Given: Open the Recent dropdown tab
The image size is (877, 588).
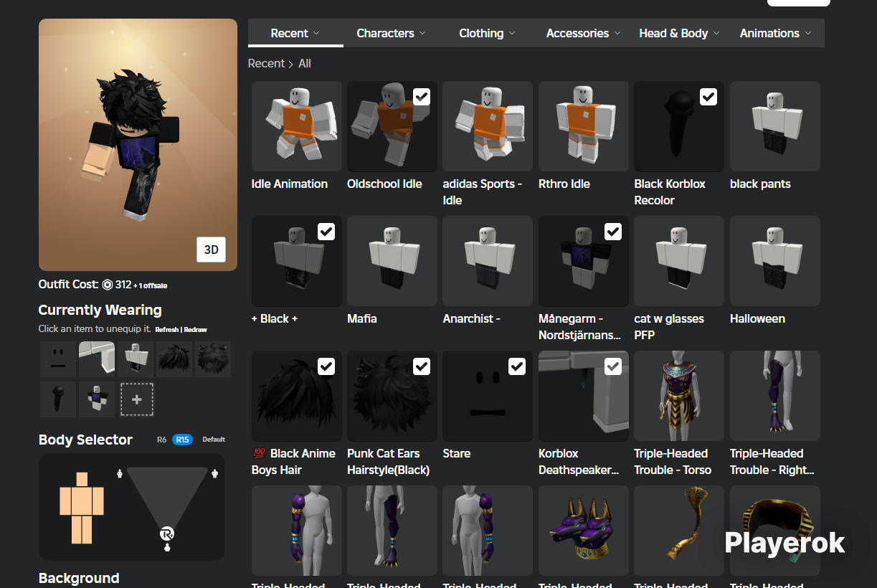Looking at the screenshot, I should (295, 33).
